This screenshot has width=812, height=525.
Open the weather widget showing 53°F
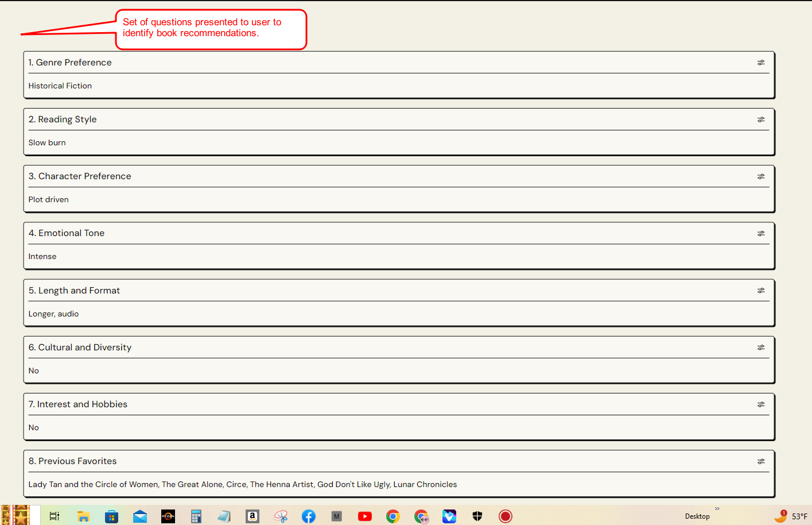[791, 516]
